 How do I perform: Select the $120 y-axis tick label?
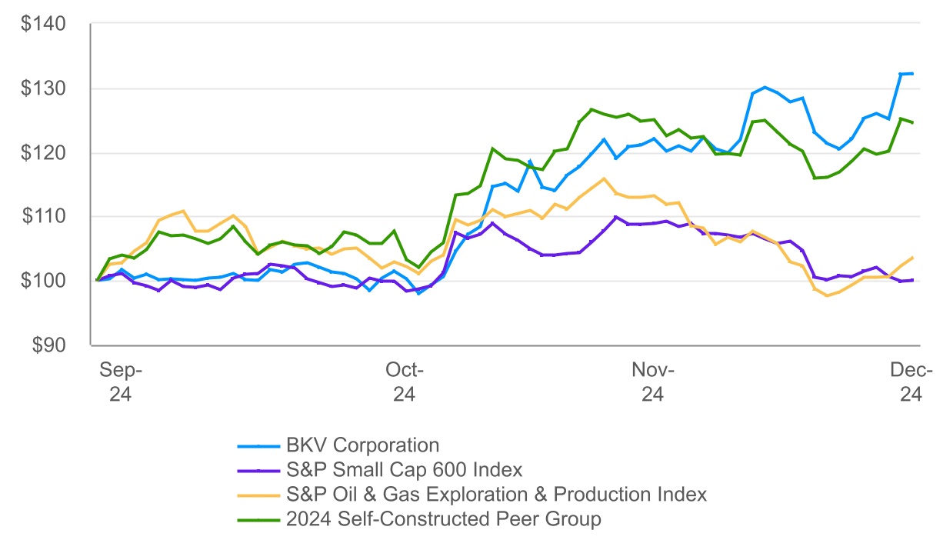(x=43, y=153)
